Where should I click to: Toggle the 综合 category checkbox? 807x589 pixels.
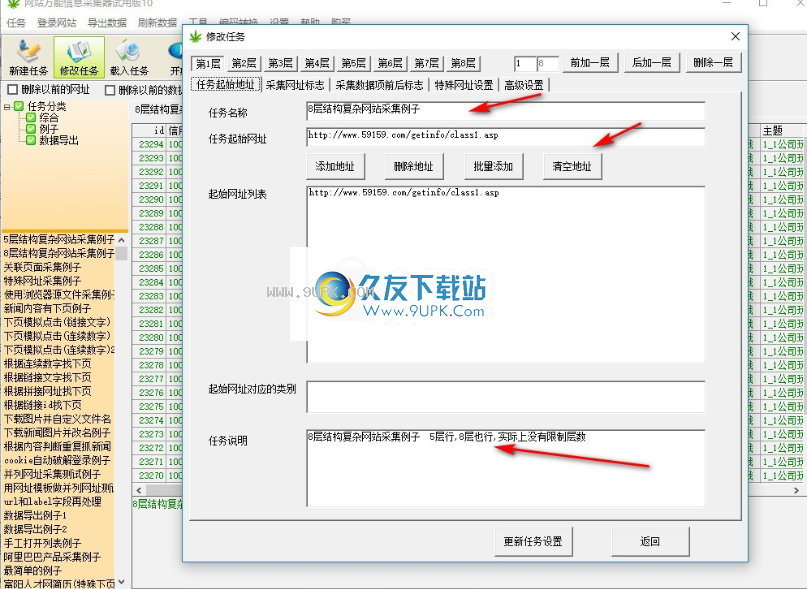click(x=31, y=117)
